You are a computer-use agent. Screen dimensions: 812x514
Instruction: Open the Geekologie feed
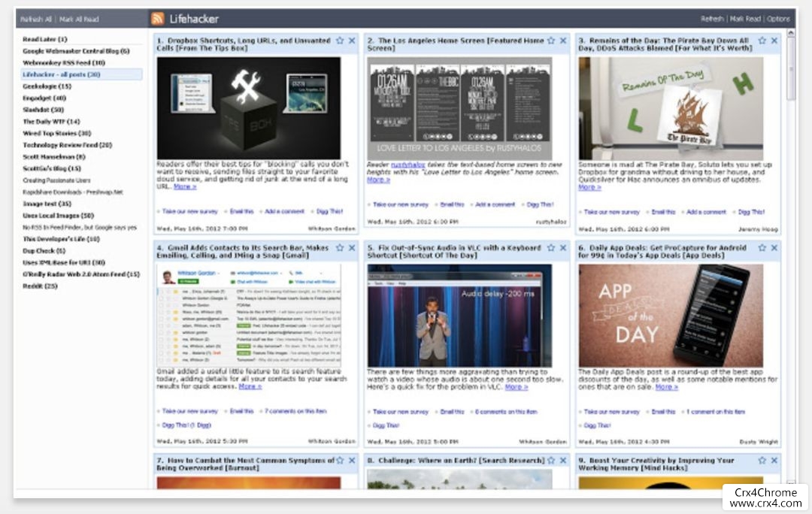[47, 86]
